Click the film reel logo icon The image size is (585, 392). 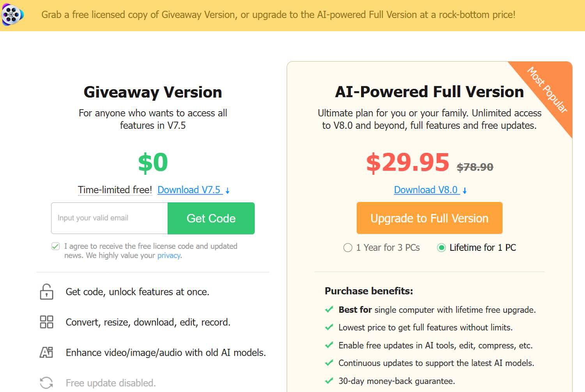(12, 14)
